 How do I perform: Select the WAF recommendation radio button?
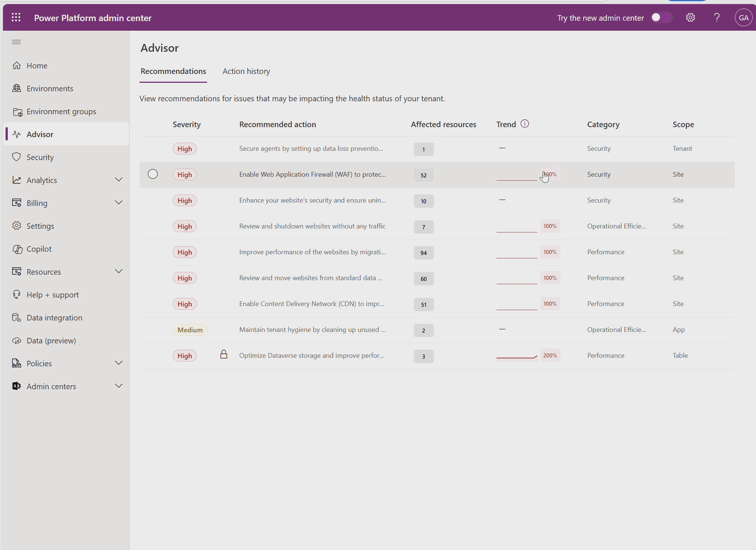[153, 174]
